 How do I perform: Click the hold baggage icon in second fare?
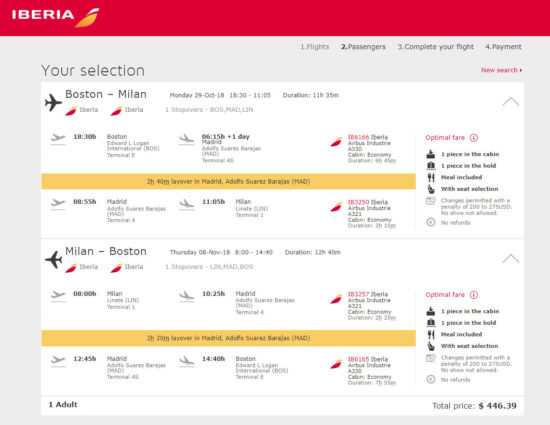pos(431,323)
